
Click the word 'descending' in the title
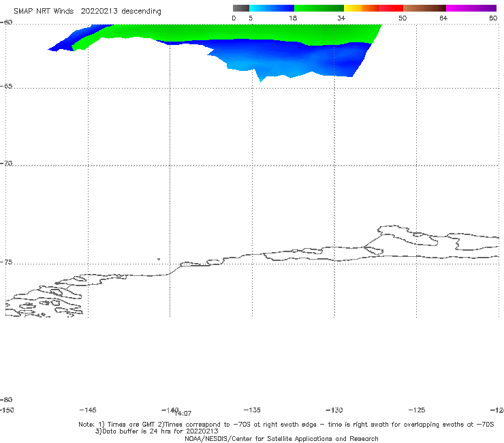pyautogui.click(x=141, y=12)
